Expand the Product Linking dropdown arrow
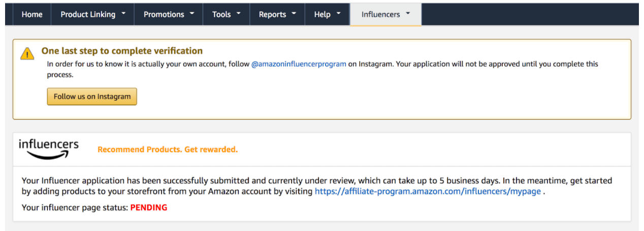 coord(123,14)
